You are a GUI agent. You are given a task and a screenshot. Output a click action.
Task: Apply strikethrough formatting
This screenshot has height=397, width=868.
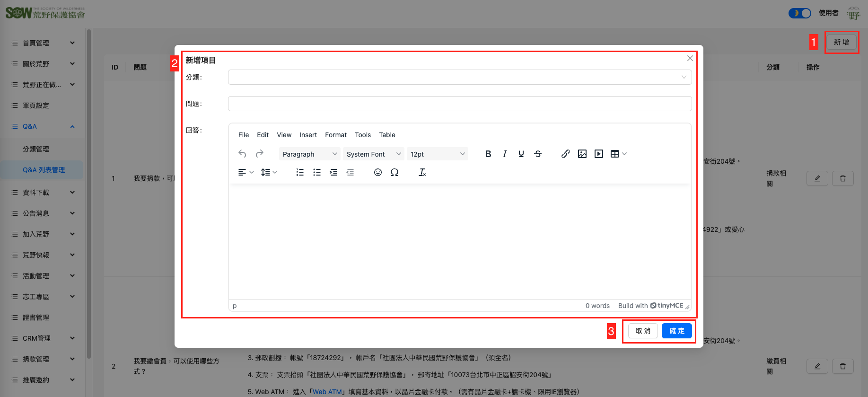point(538,154)
